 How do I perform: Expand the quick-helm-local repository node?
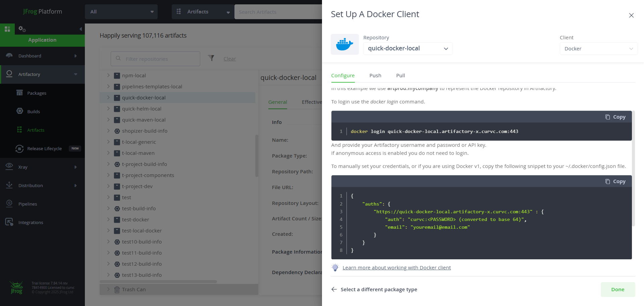click(108, 108)
